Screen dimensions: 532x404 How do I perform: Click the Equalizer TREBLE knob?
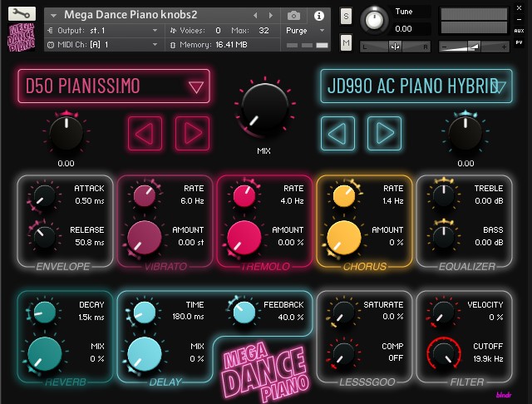pos(444,195)
